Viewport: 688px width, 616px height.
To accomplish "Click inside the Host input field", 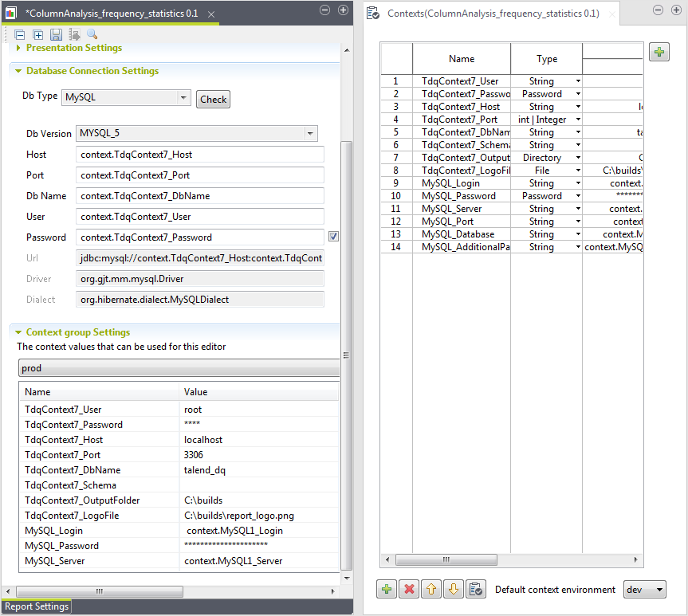I will (x=199, y=153).
